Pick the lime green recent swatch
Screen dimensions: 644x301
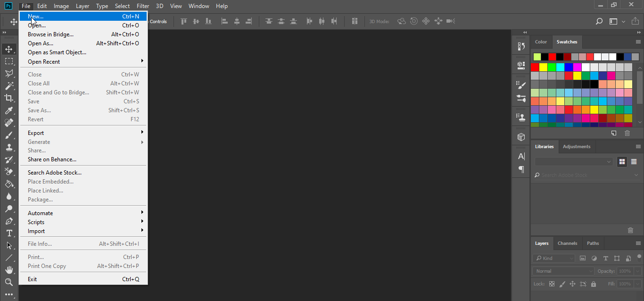tap(537, 57)
